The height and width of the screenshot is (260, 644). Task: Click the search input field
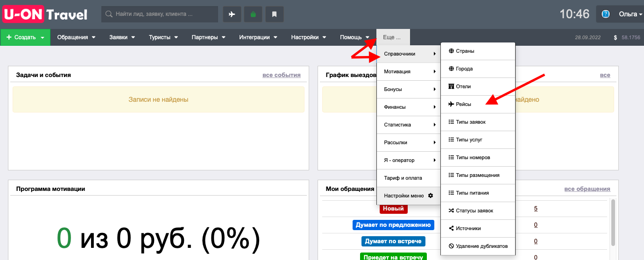[x=160, y=14]
